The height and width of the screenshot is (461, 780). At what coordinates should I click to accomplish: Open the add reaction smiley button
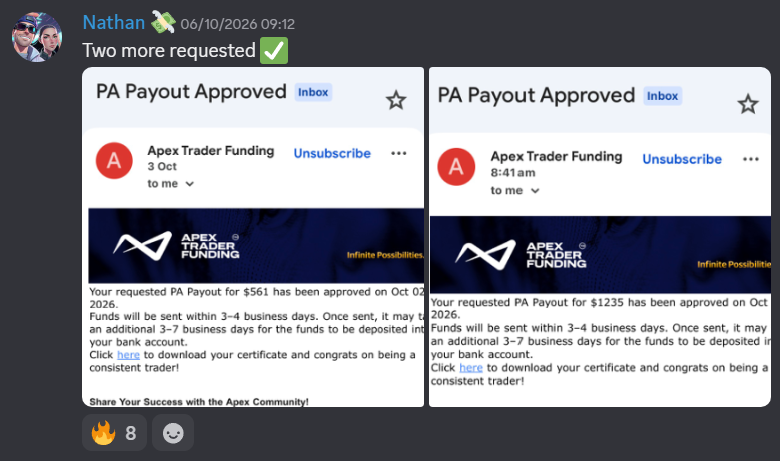click(173, 433)
